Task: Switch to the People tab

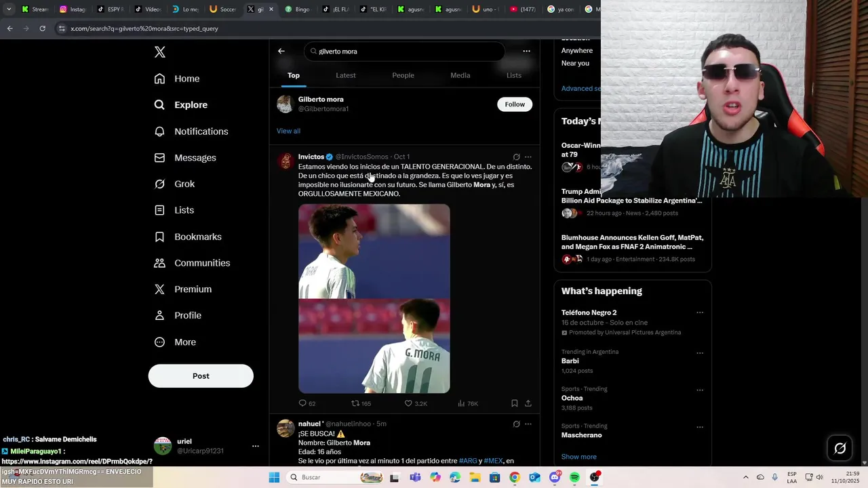Action: (x=403, y=75)
